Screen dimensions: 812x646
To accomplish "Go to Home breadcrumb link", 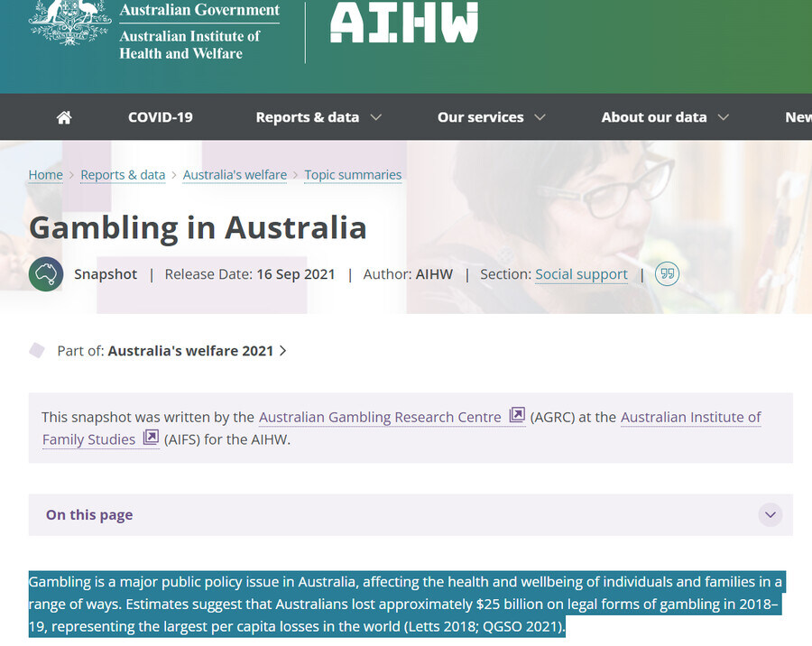I will point(46,175).
